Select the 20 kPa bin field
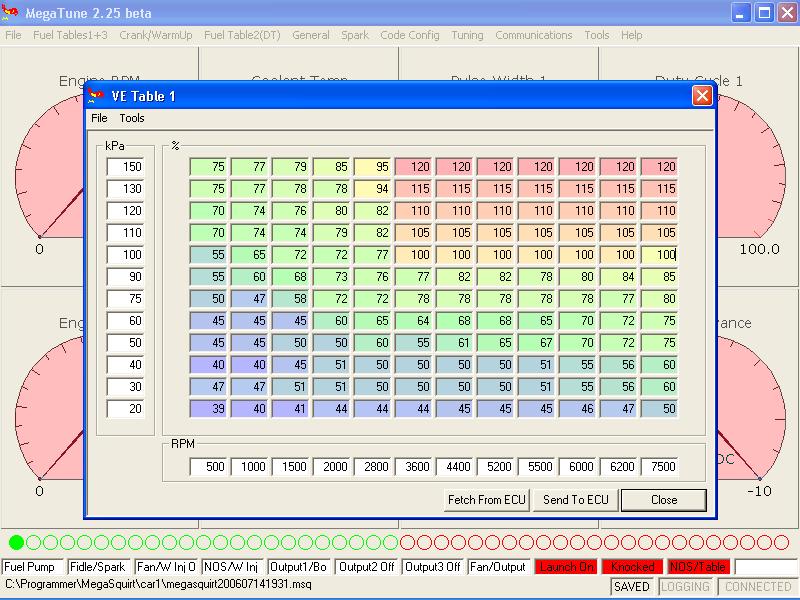 click(x=126, y=409)
